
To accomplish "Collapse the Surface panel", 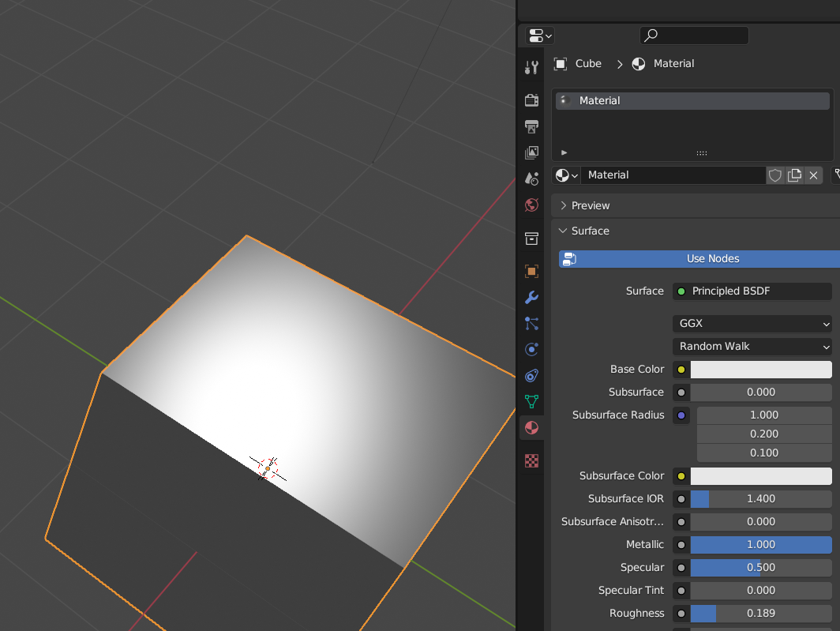I will coord(591,231).
